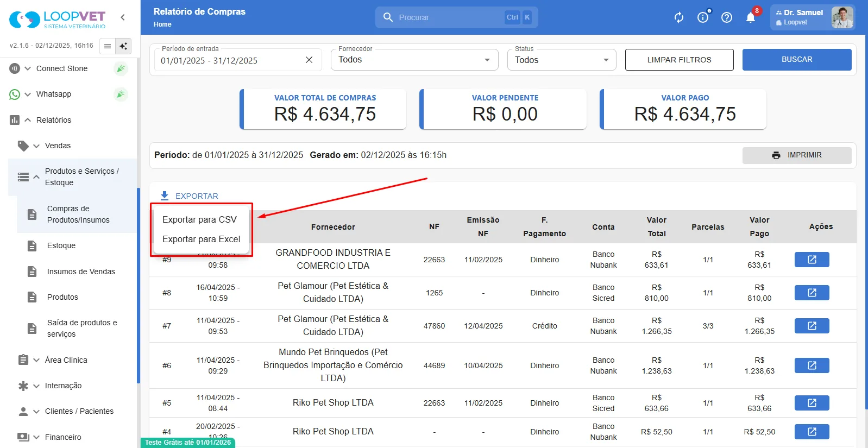Click the LIMPAR FILTROS button

[x=679, y=60]
